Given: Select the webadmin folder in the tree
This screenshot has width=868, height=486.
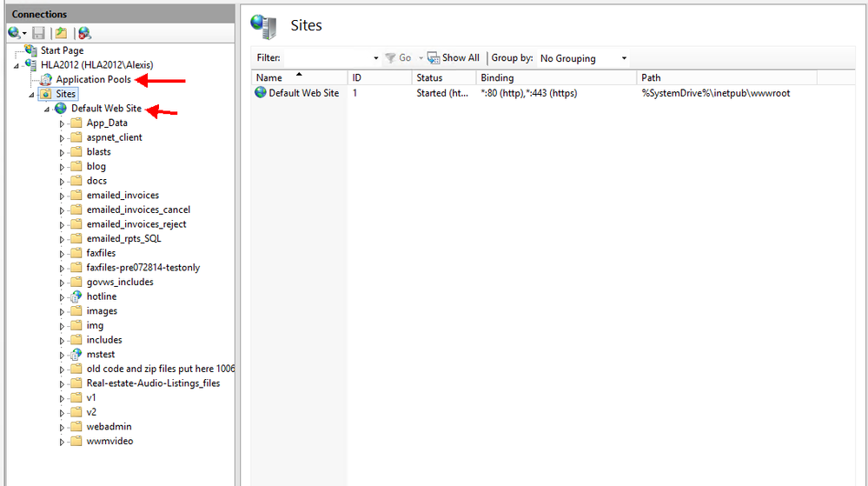Looking at the screenshot, I should (109, 427).
